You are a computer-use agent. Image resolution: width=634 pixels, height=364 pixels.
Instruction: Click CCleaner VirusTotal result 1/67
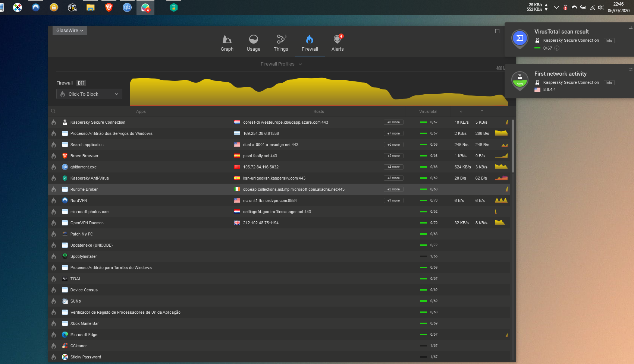(429, 346)
